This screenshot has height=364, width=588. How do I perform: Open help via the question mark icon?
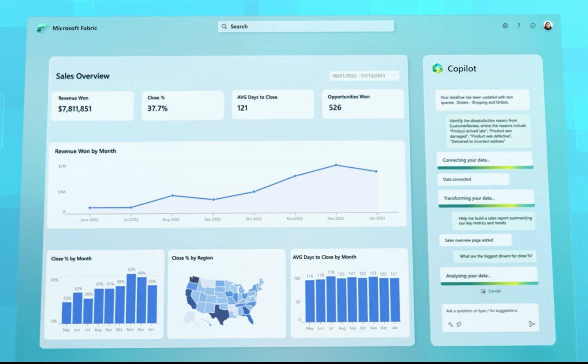pyautogui.click(x=519, y=26)
